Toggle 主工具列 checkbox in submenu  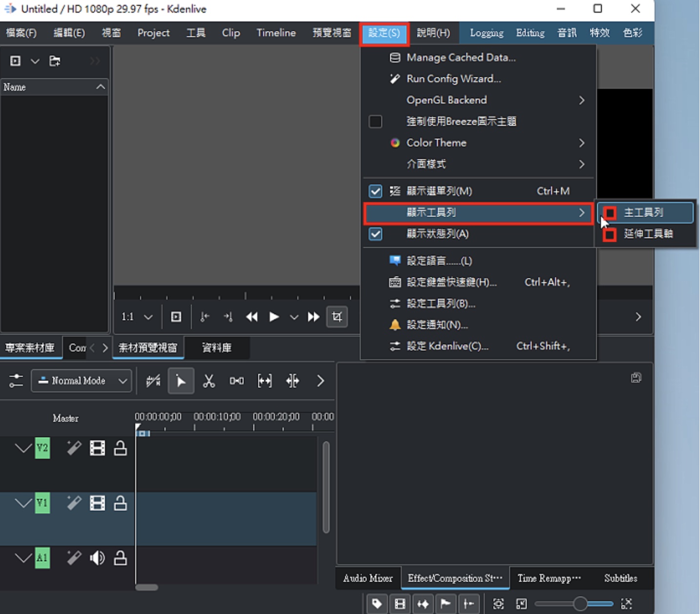tap(610, 213)
